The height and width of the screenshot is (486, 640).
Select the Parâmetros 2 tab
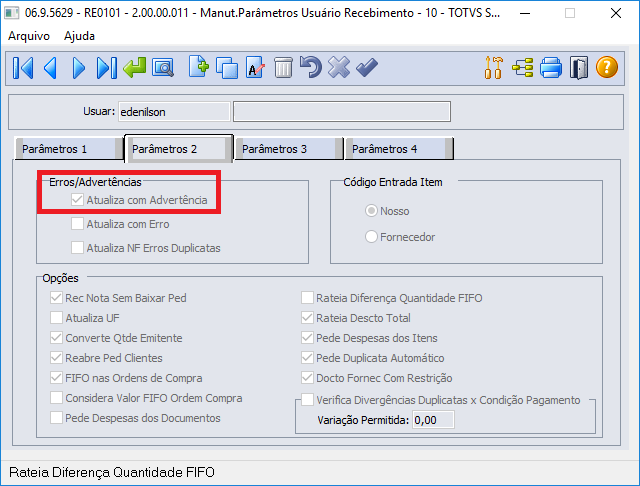pyautogui.click(x=179, y=149)
